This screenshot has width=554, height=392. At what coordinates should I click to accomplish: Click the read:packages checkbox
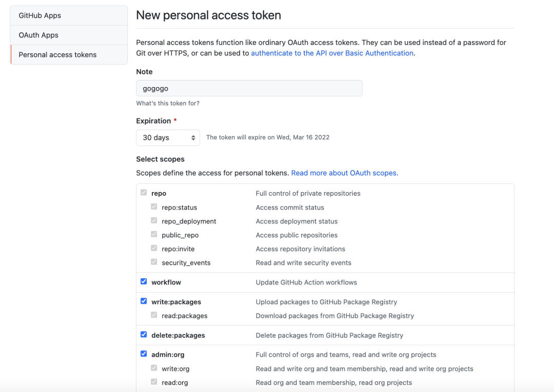click(154, 315)
